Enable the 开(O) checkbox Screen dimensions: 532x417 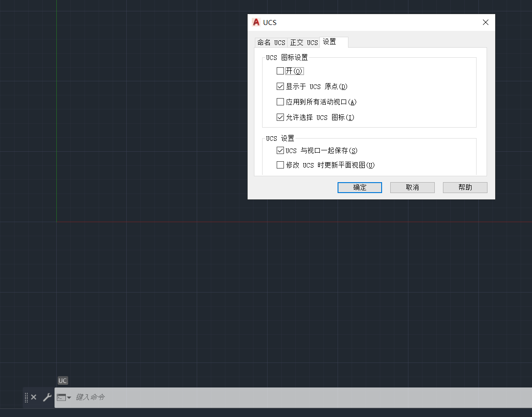(280, 71)
